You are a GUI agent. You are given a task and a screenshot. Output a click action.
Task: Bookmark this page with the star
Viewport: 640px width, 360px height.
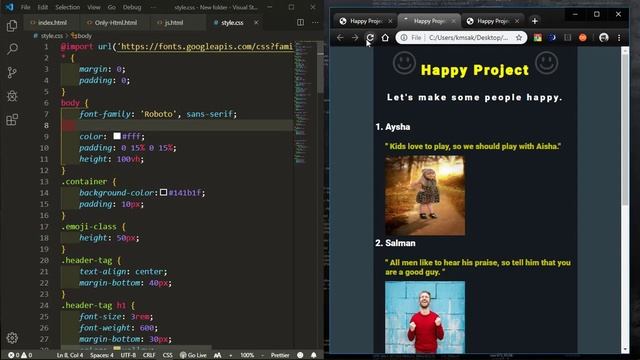tap(519, 38)
